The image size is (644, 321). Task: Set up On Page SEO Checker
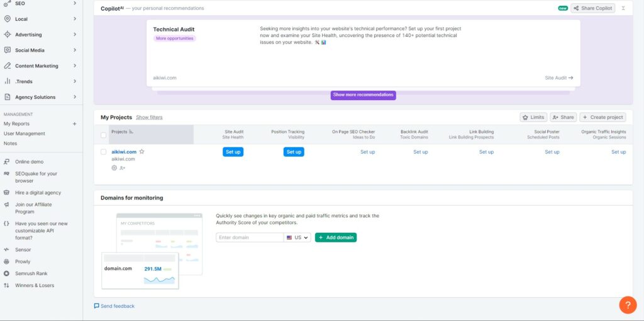coord(367,152)
